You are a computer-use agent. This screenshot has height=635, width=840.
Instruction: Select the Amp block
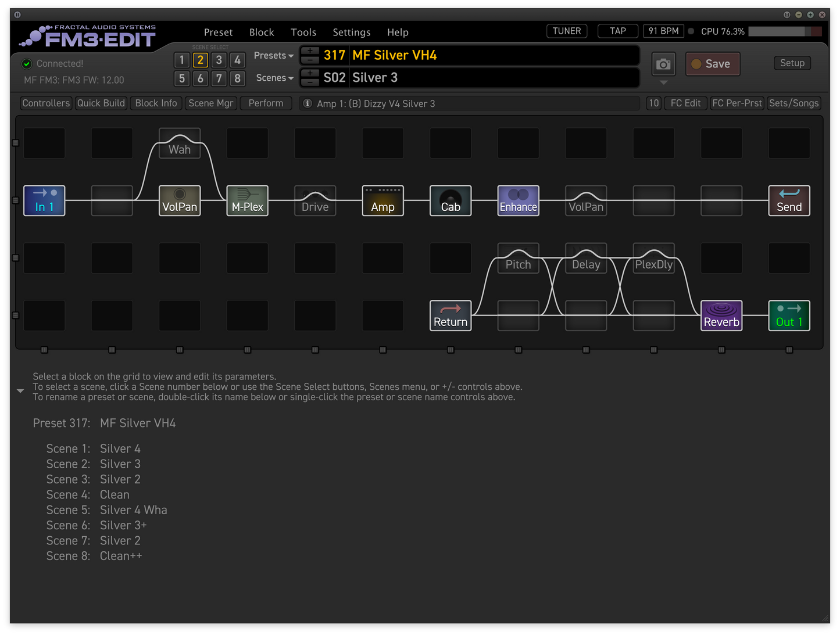(383, 200)
